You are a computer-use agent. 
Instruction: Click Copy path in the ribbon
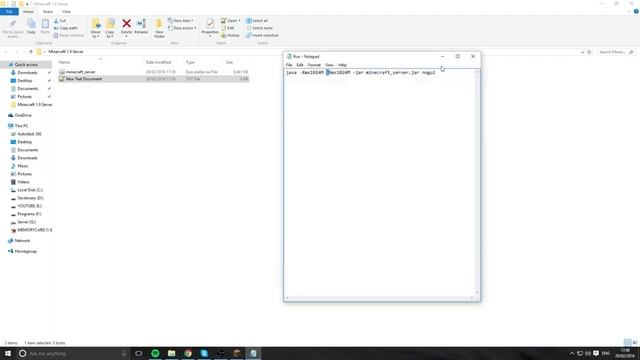[x=65, y=28]
